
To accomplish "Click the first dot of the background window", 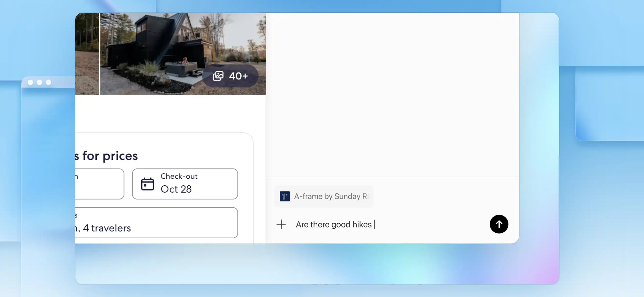I will point(30,82).
